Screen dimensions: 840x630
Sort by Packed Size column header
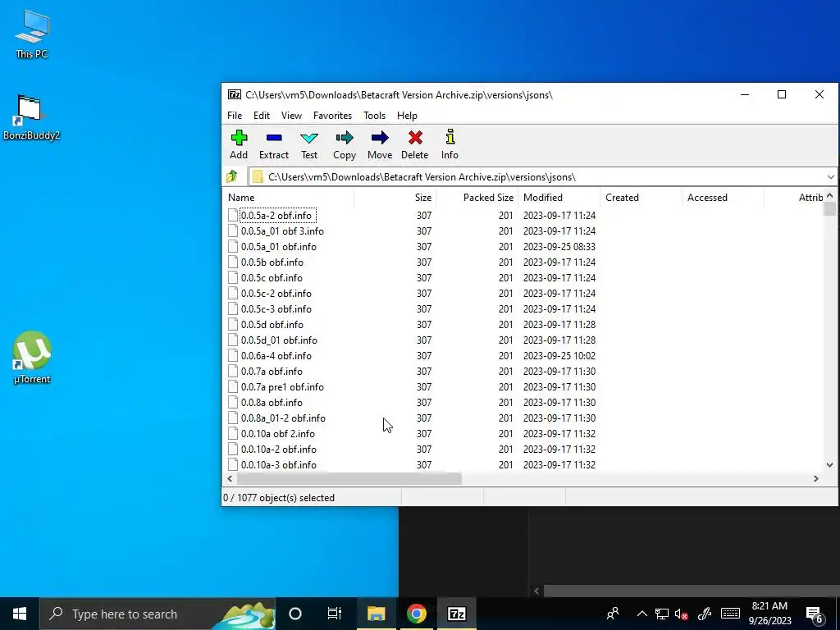coord(477,198)
